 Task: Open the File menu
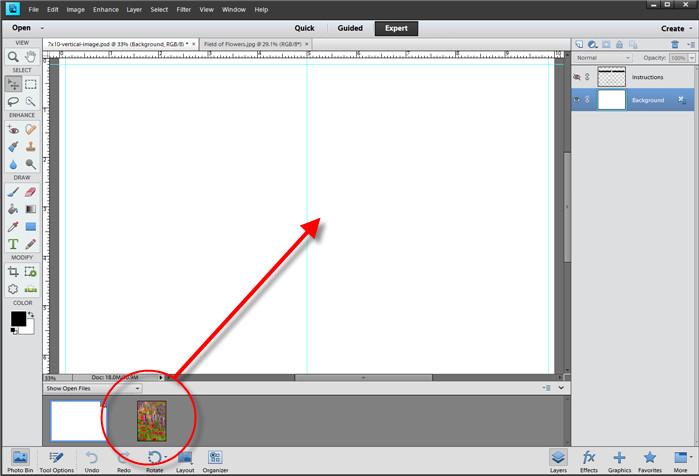(33, 9)
